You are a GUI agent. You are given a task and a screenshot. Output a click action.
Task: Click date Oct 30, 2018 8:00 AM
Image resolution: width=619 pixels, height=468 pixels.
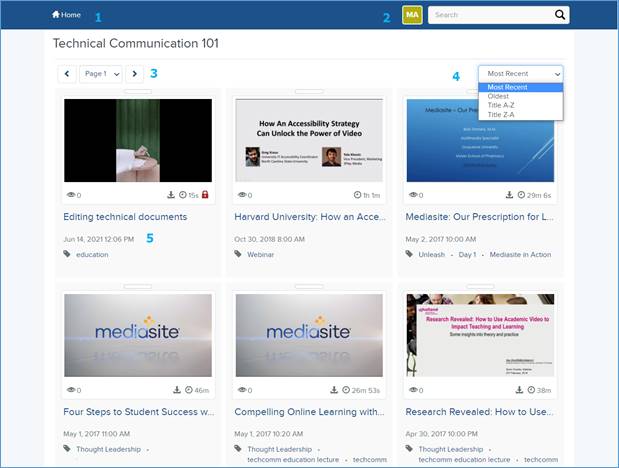point(270,239)
